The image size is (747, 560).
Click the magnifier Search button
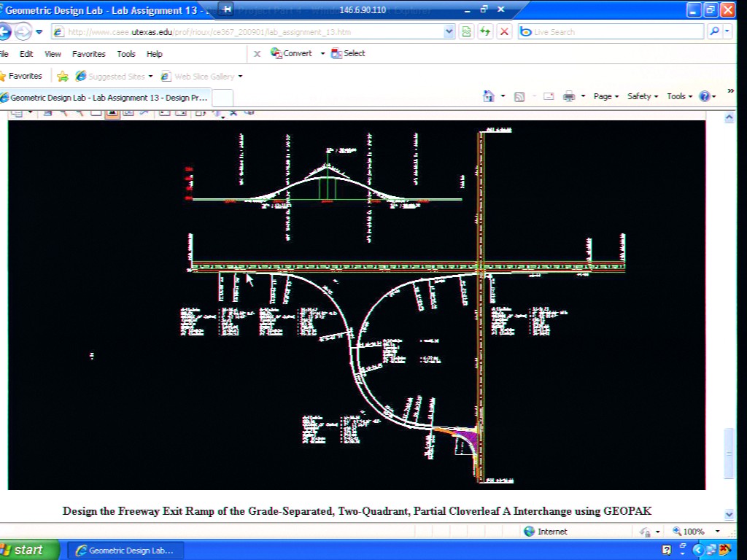(714, 31)
